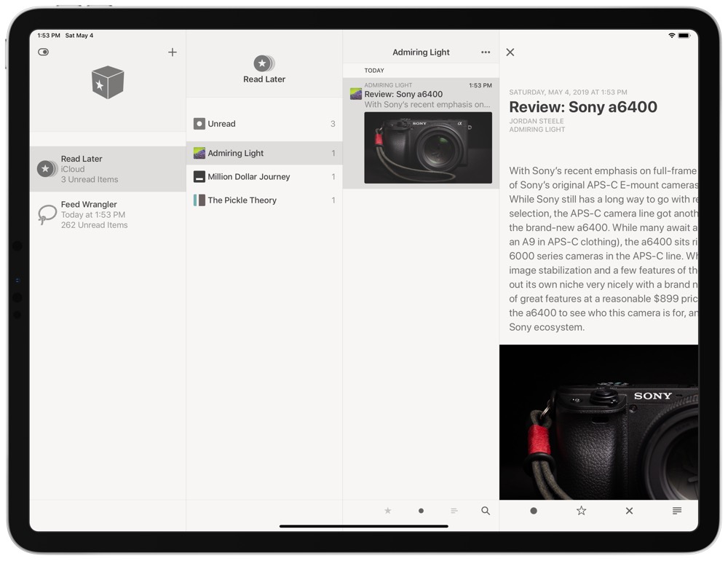Image resolution: width=728 pixels, height=561 pixels.
Task: Toggle the switch icon above the accounts list
Action: coord(43,52)
